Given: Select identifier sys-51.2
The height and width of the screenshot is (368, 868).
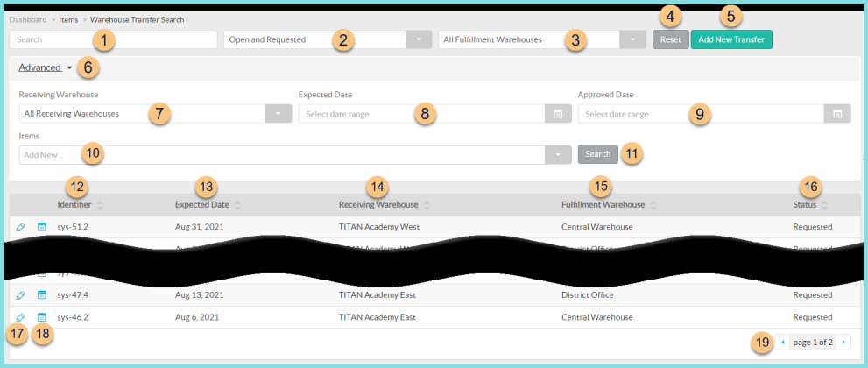Looking at the screenshot, I should [x=73, y=227].
